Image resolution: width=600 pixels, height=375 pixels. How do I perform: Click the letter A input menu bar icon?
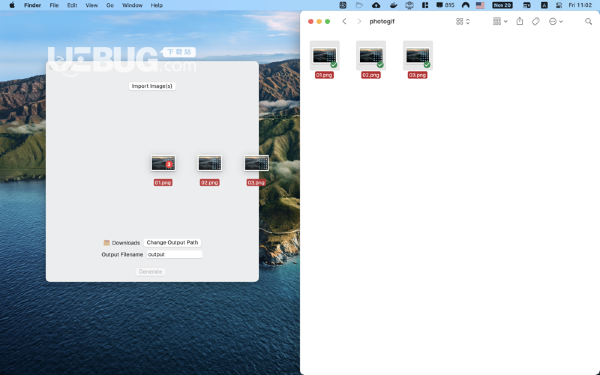click(544, 5)
